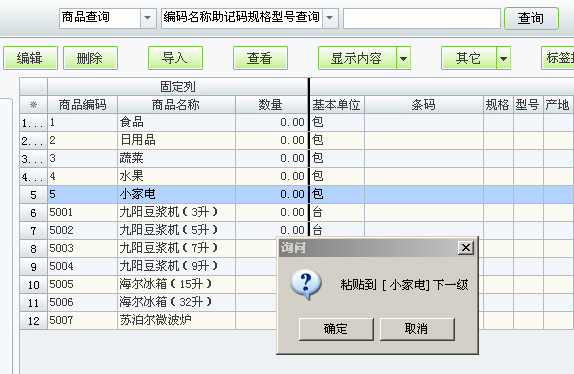This screenshot has width=574, height=374.
Task: Click product code 5001 cell
Action: pyautogui.click(x=82, y=212)
